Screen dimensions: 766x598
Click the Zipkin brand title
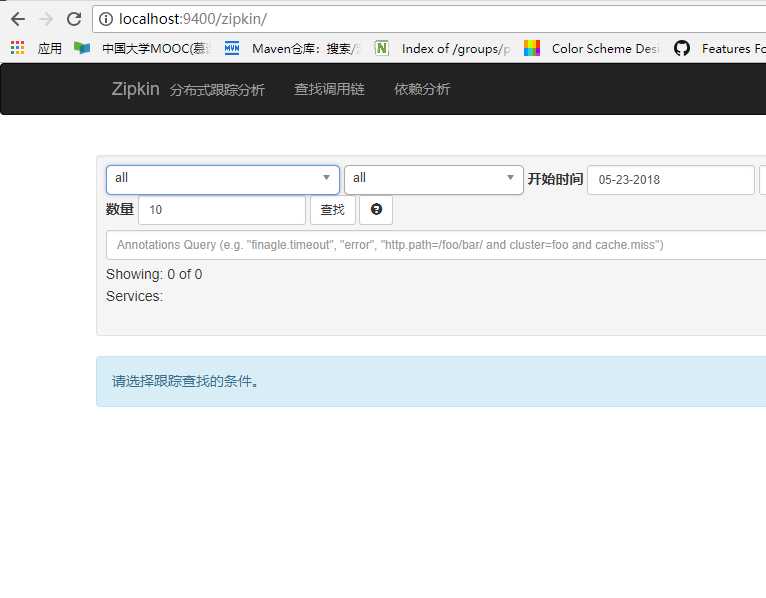point(135,89)
